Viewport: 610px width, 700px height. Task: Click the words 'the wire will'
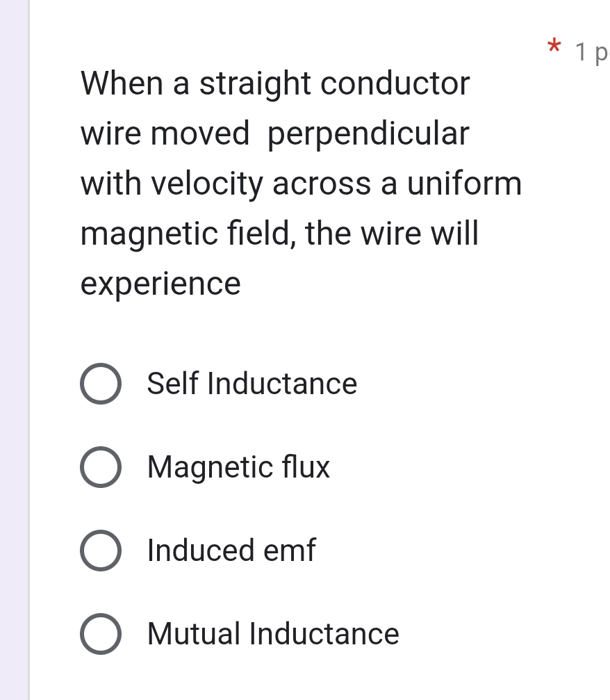[392, 233]
